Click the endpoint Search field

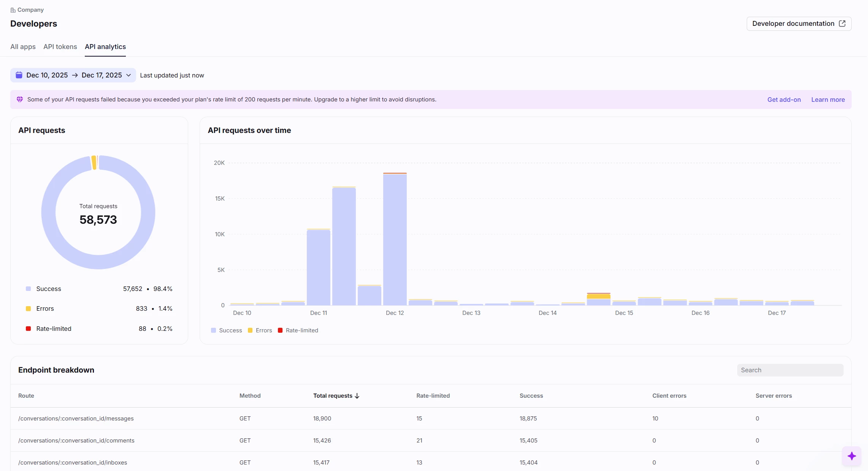coord(790,370)
